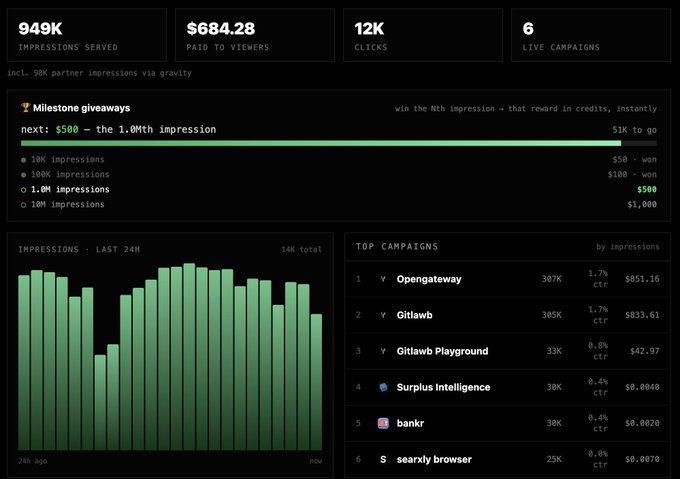
Task: Click the "$100 · won" reward text
Action: [x=632, y=174]
